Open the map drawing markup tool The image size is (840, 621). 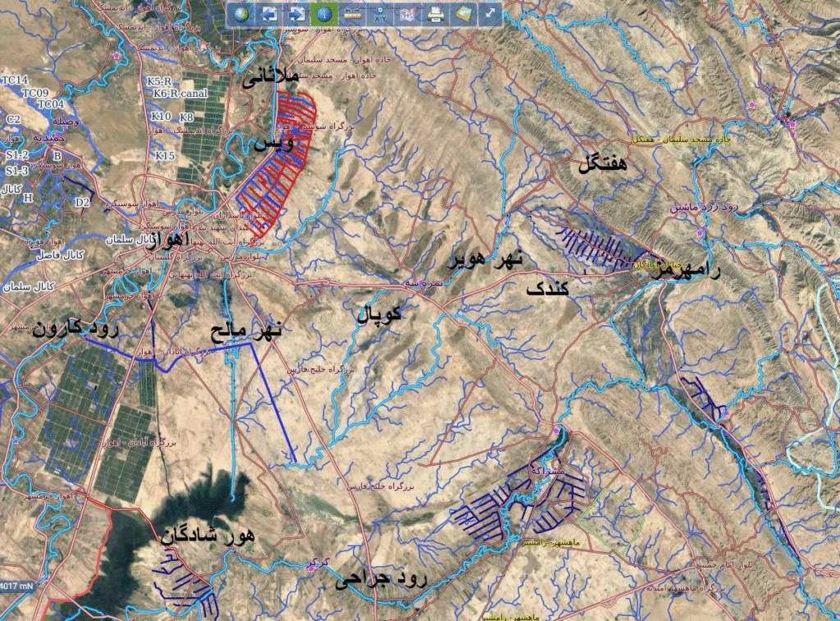[408, 14]
